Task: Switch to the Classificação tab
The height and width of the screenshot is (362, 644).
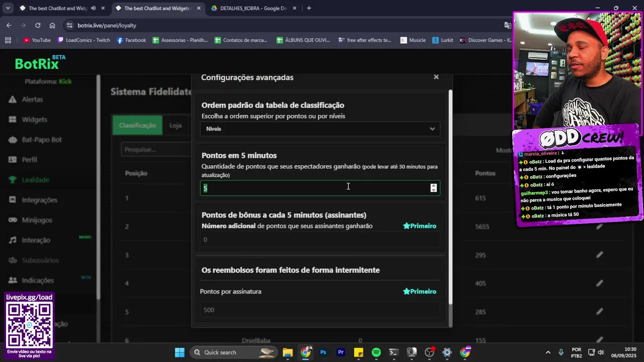Action: coord(137,125)
